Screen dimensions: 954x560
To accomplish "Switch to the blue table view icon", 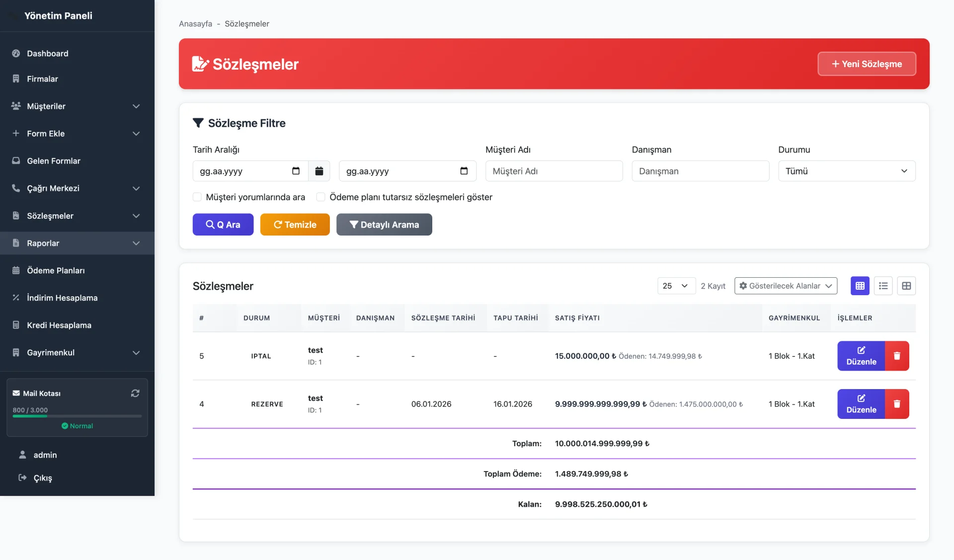I will click(860, 286).
